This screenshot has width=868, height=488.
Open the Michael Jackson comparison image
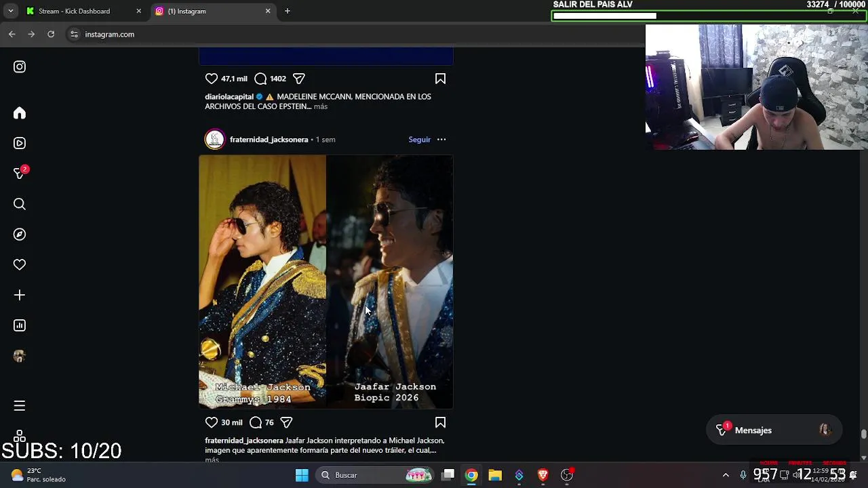(x=325, y=282)
